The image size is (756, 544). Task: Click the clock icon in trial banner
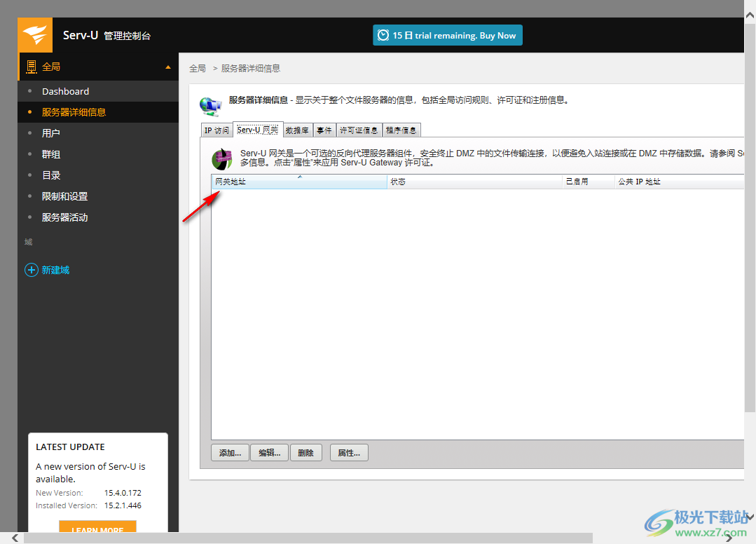[x=383, y=35]
